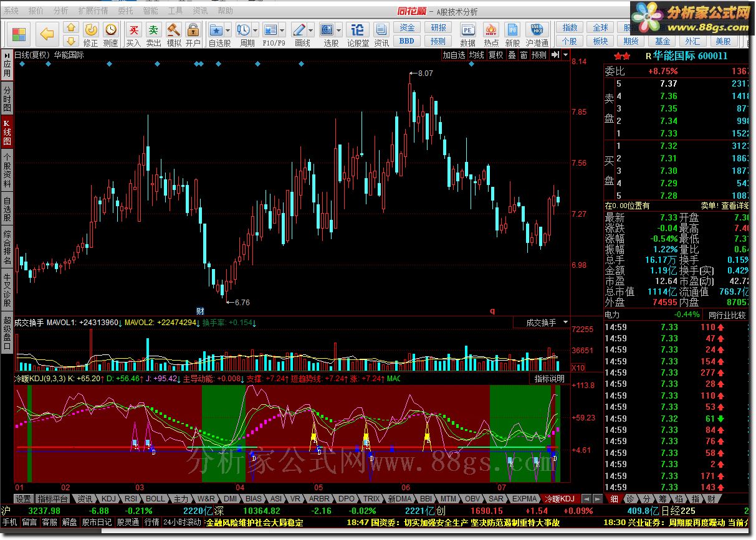
Task: Click the 开户 open account lock icon
Action: click(193, 34)
